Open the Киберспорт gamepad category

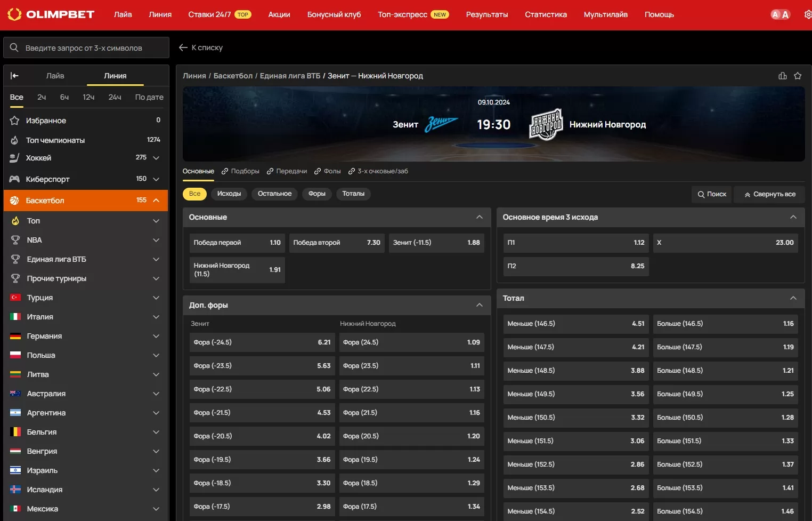[x=48, y=179]
